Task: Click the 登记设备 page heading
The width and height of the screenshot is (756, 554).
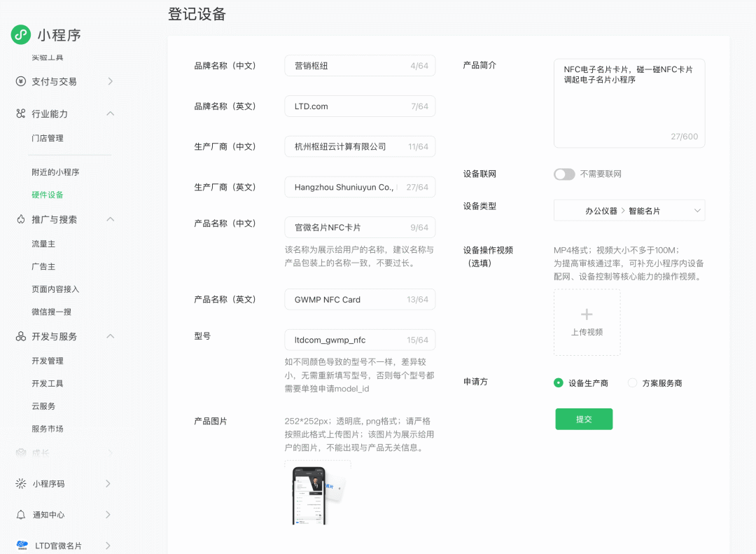Action: click(x=197, y=13)
